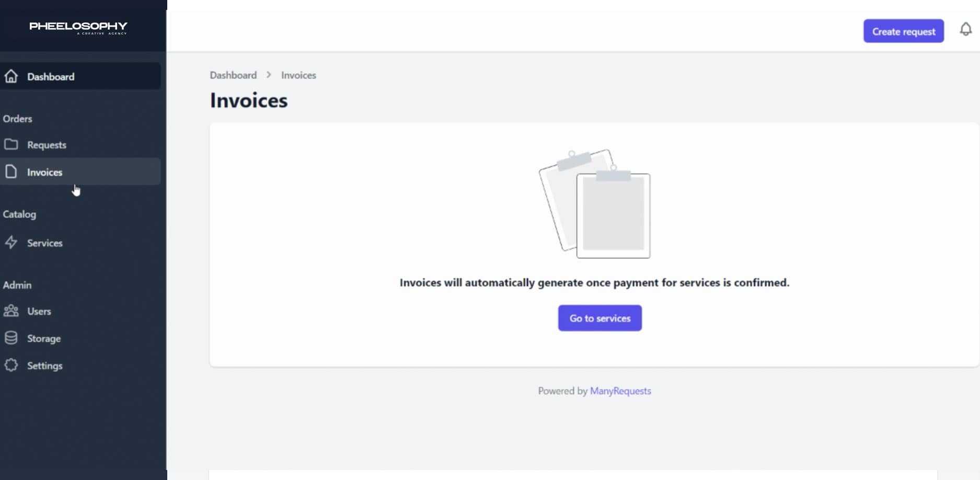Click the Services lightning bolt icon
Viewport: 980px width, 480px height.
(x=11, y=243)
